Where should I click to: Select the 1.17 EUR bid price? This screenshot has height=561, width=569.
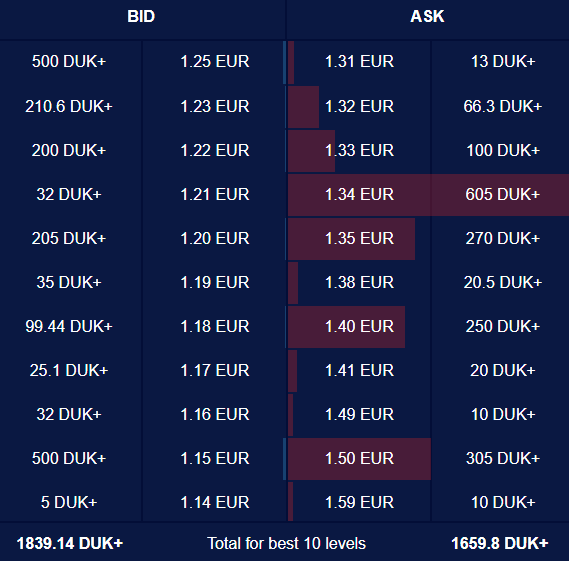click(215, 370)
